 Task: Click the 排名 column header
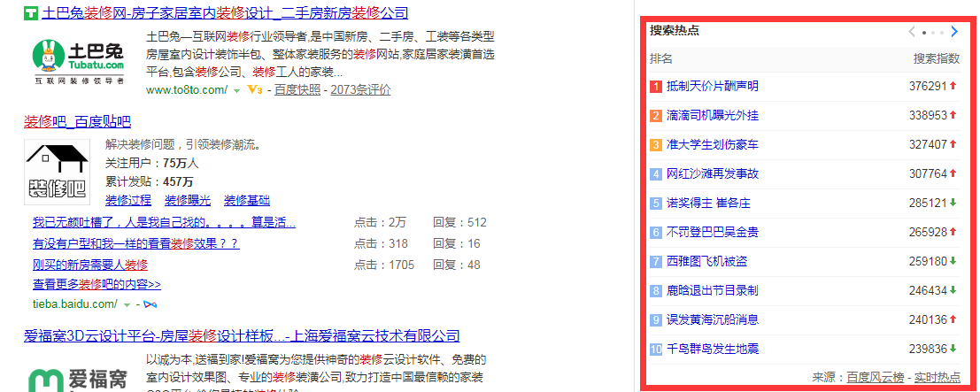[661, 59]
